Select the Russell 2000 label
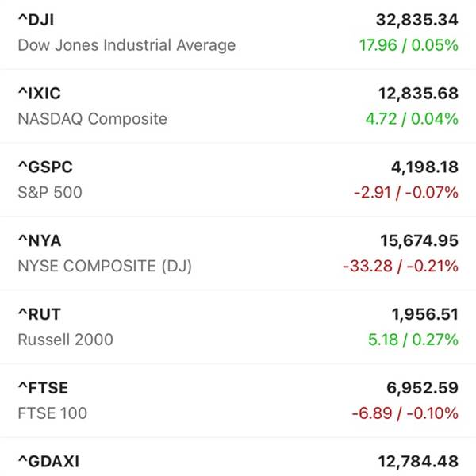This screenshot has height=476, width=476. 65,340
